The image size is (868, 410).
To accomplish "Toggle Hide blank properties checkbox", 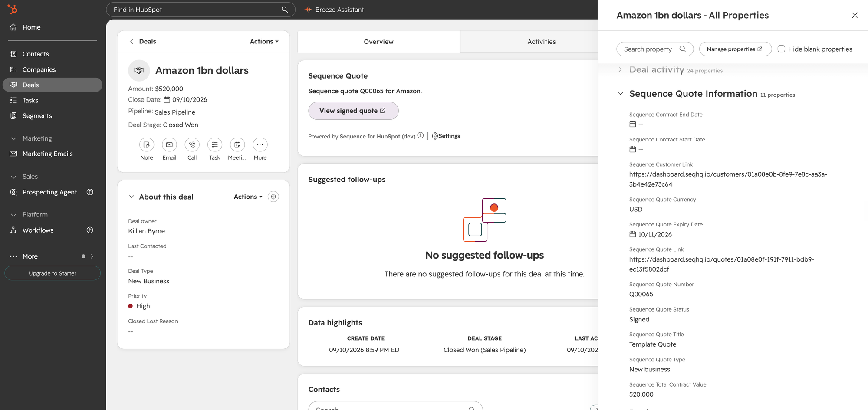I will click(781, 49).
